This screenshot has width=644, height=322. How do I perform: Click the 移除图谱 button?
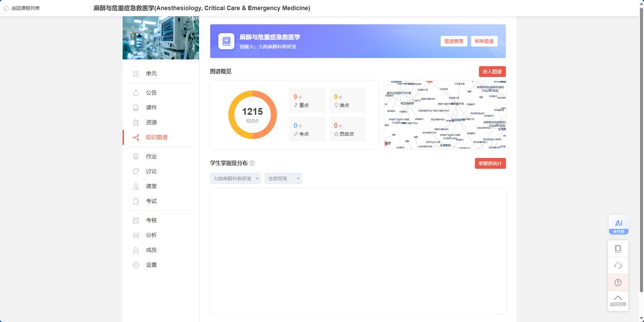(x=484, y=41)
